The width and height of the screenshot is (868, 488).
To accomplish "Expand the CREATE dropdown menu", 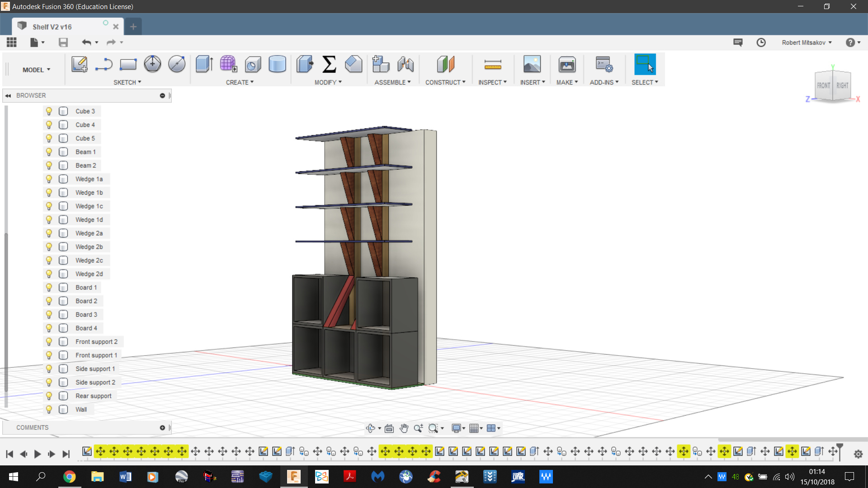I will tap(240, 82).
